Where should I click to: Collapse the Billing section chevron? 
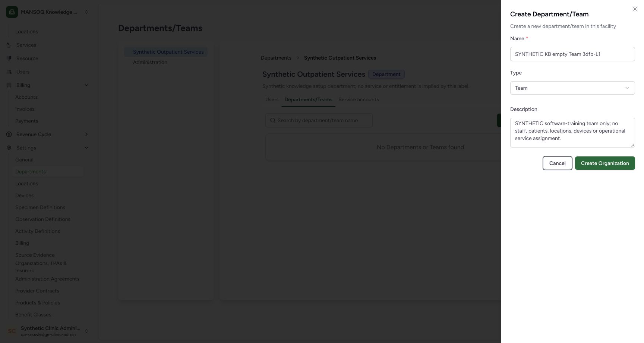pyautogui.click(x=86, y=85)
